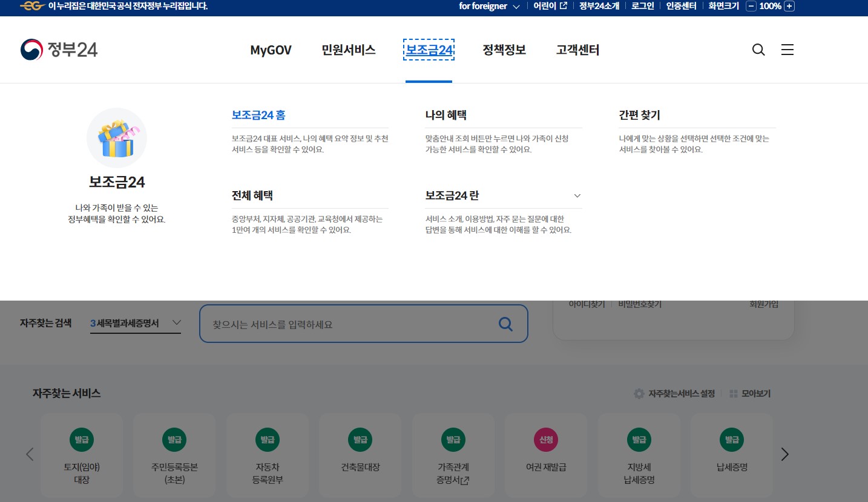Open 정부24소개 link
The image size is (868, 502).
599,6
